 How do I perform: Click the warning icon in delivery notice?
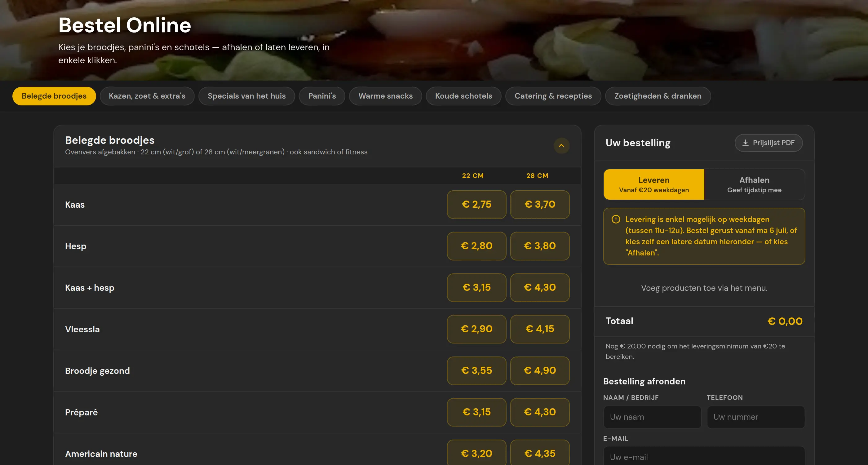pos(616,219)
